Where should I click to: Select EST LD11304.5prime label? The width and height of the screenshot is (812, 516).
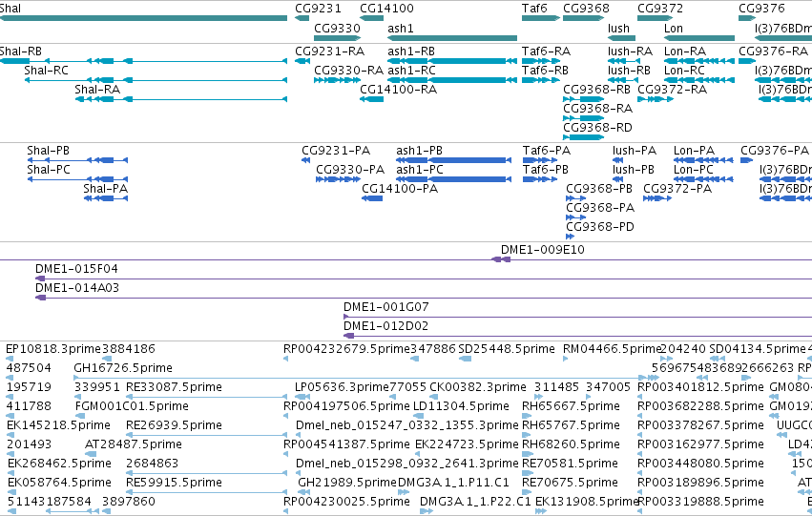[x=461, y=407]
